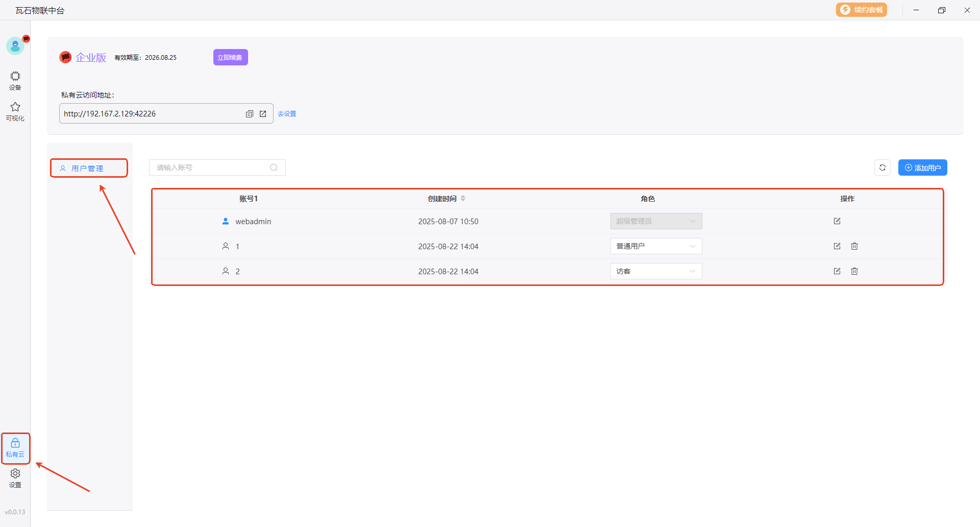The height and width of the screenshot is (527, 980).
Task: Go to 设备 in the sidebar
Action: (15, 80)
